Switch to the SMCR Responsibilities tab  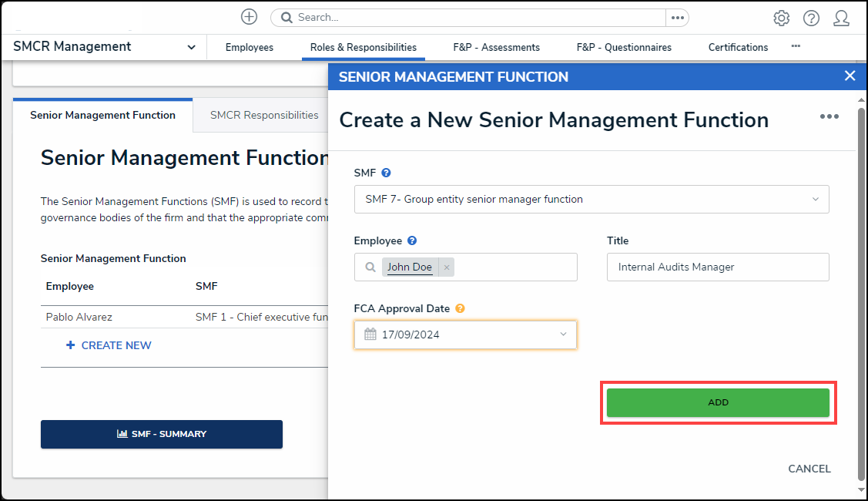(264, 115)
